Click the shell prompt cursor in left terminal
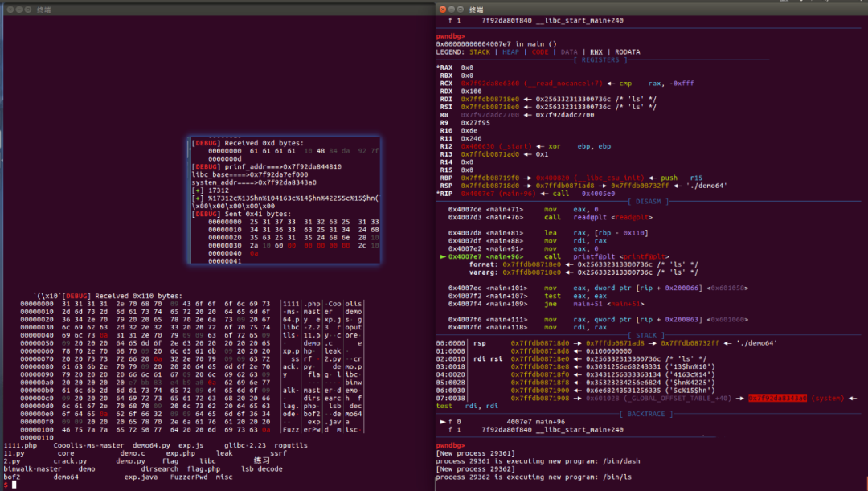868x491 pixels. click(x=14, y=485)
